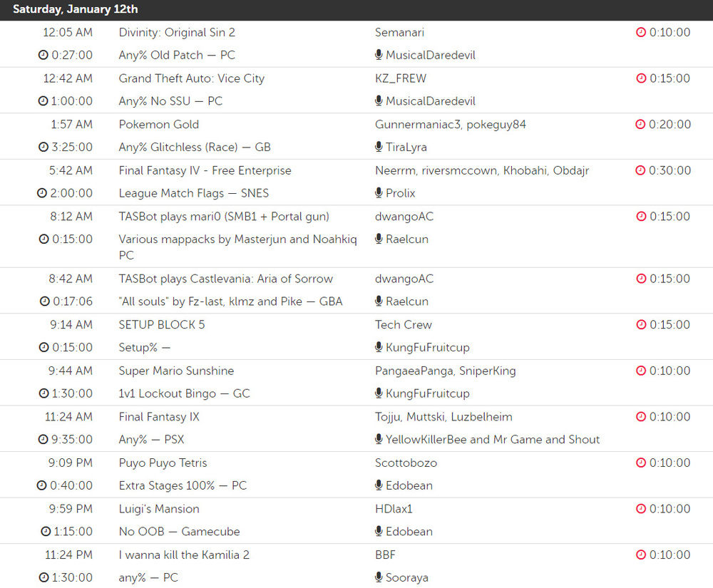Click the clock icon beside 9:35:00 duration
The image size is (713, 588).
click(x=43, y=440)
